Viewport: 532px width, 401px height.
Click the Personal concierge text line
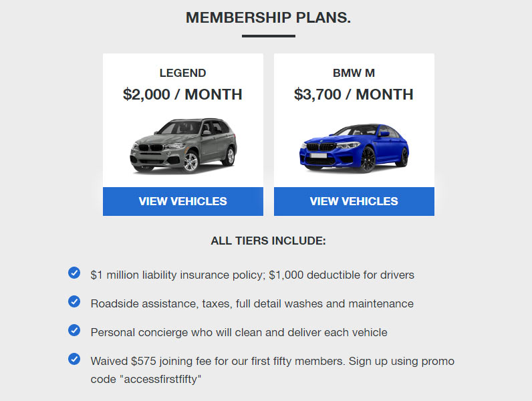click(x=239, y=332)
